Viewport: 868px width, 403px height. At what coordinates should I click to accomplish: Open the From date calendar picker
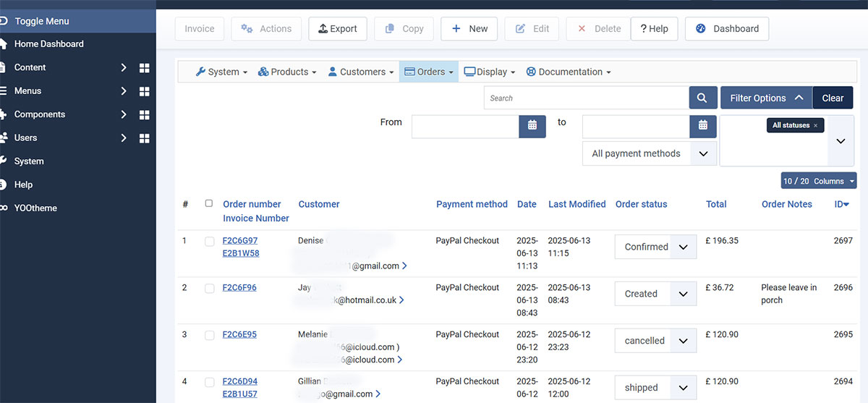click(x=532, y=125)
